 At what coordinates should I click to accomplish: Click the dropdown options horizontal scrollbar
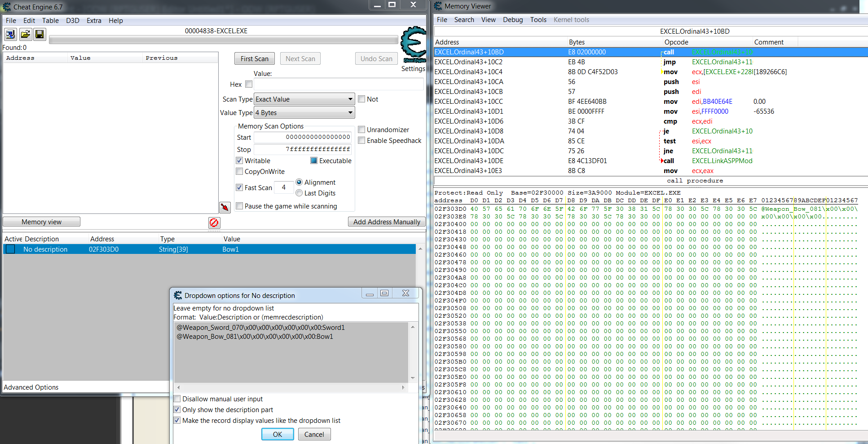pos(291,387)
